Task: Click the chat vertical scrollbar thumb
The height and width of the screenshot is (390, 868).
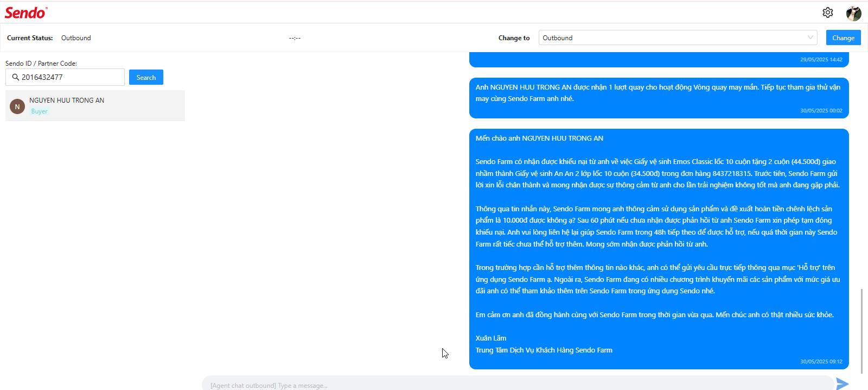Action: tap(861, 331)
